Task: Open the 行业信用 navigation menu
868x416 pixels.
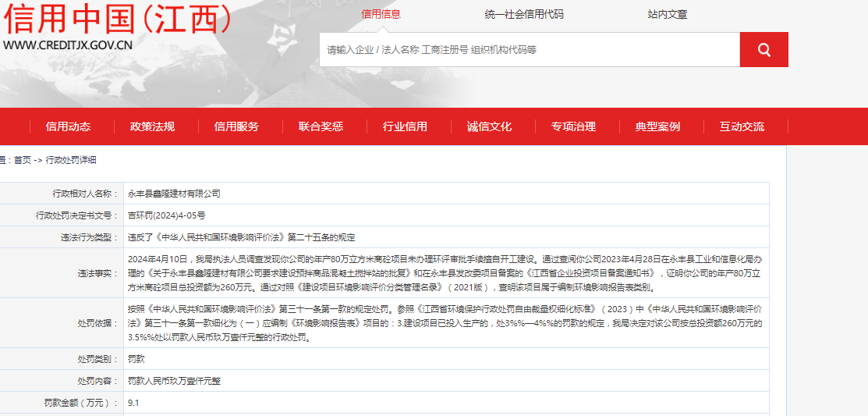Action: point(405,126)
